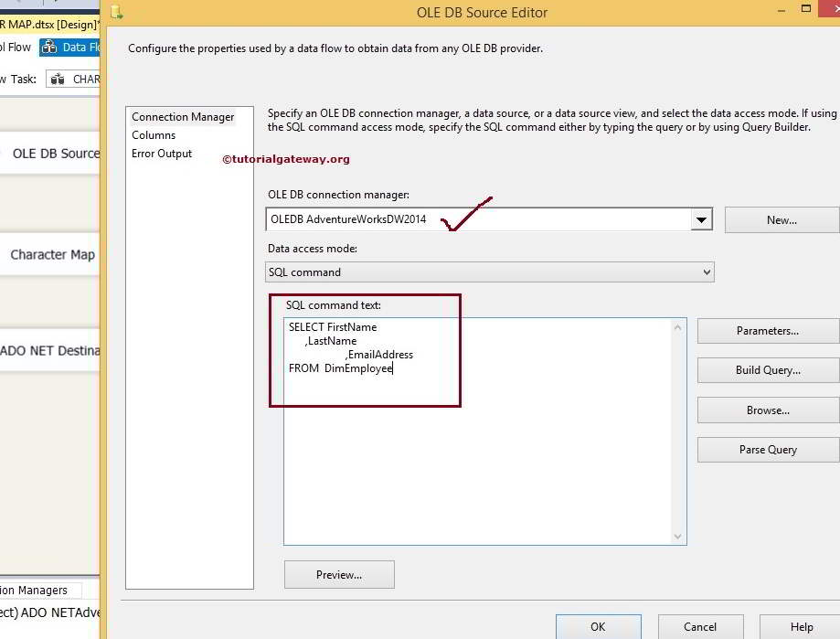
Task: Open the OLE DB connection manager dropdown
Action: [x=702, y=218]
